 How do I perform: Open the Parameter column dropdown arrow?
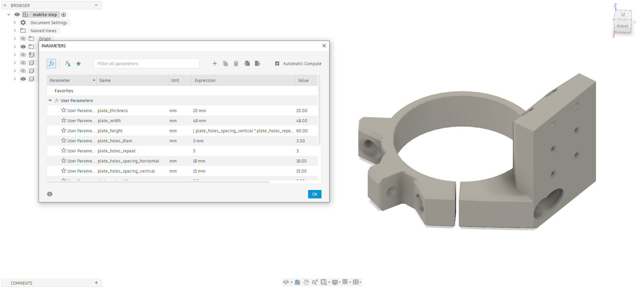94,81
